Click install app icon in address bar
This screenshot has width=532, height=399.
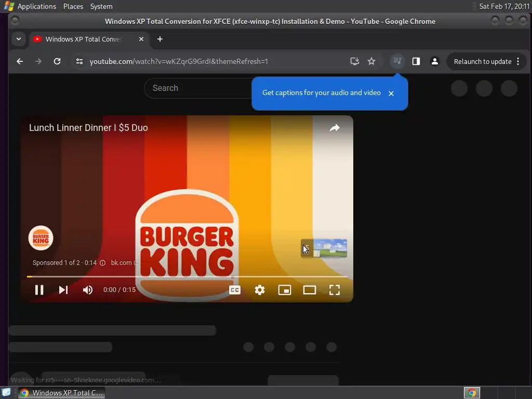coord(354,61)
